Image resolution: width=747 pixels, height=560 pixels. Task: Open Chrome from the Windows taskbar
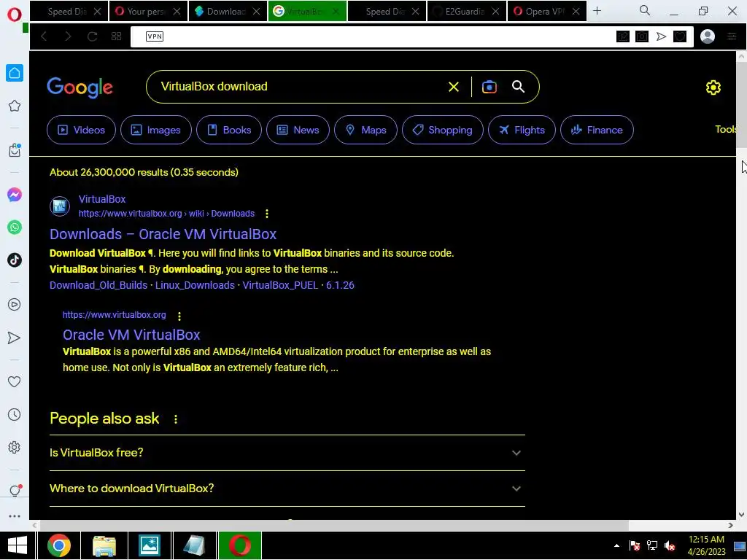[59, 545]
